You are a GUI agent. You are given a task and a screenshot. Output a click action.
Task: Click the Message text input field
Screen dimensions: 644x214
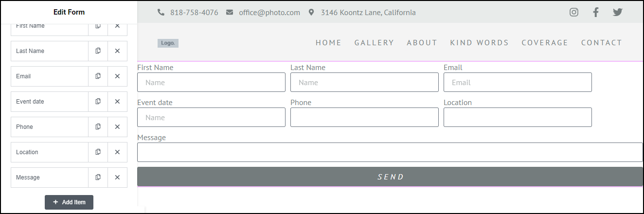(390, 152)
